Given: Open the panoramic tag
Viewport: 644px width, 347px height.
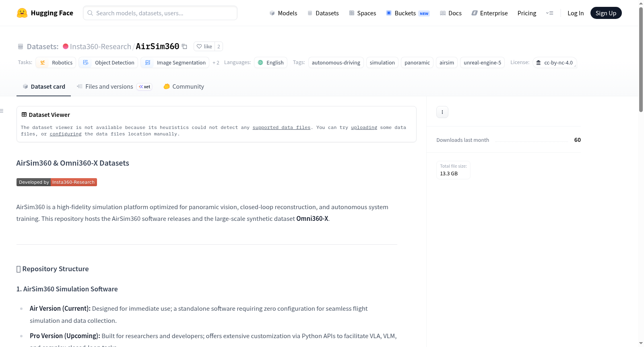Looking at the screenshot, I should [x=417, y=62].
